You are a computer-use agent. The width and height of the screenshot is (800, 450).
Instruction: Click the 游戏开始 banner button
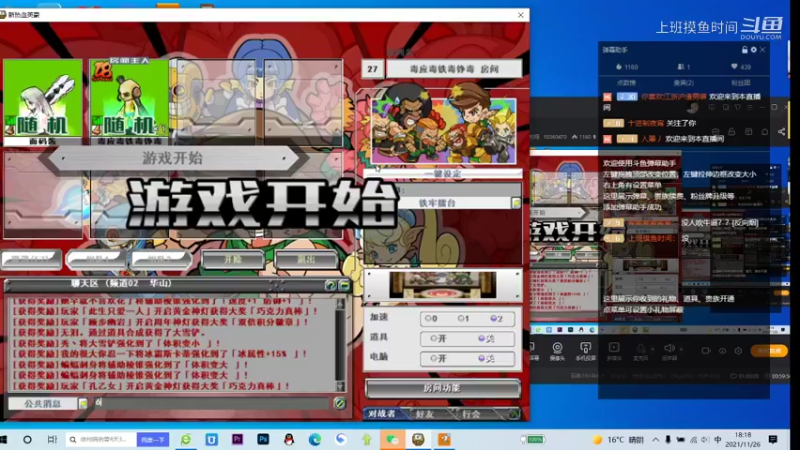click(172, 158)
